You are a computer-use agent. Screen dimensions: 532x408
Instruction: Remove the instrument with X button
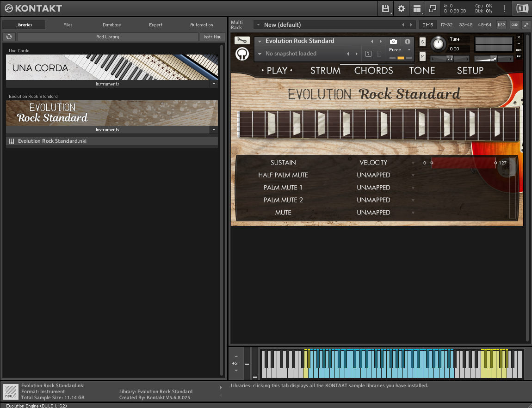coord(519,37)
